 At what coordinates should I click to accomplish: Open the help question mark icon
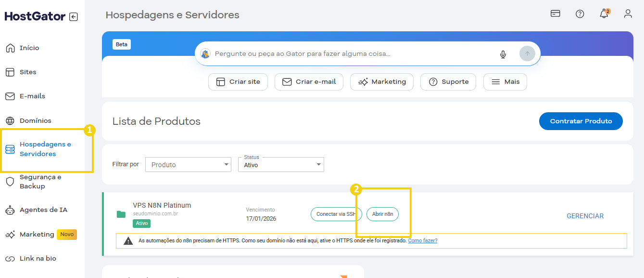coord(580,14)
